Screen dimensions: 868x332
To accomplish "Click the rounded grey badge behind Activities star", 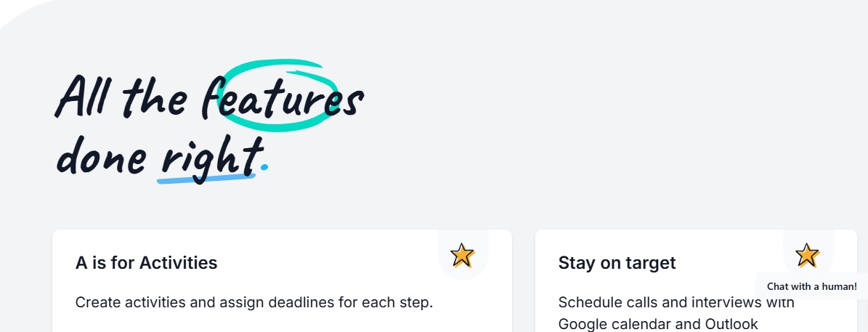I will pyautogui.click(x=463, y=254).
